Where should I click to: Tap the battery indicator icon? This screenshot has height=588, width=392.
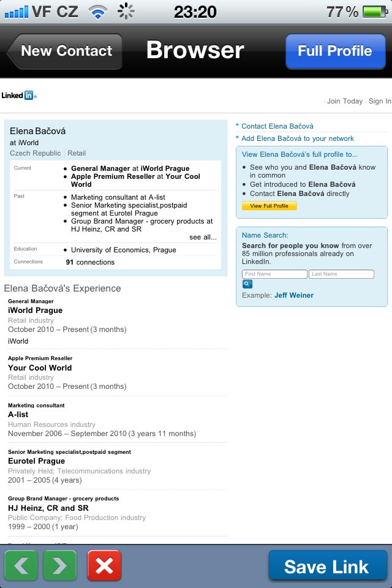click(x=375, y=12)
